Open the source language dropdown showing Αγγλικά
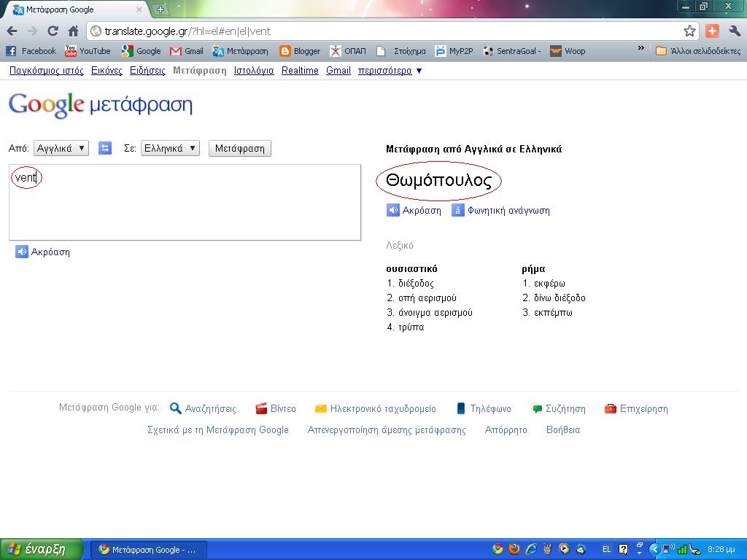 click(x=61, y=148)
